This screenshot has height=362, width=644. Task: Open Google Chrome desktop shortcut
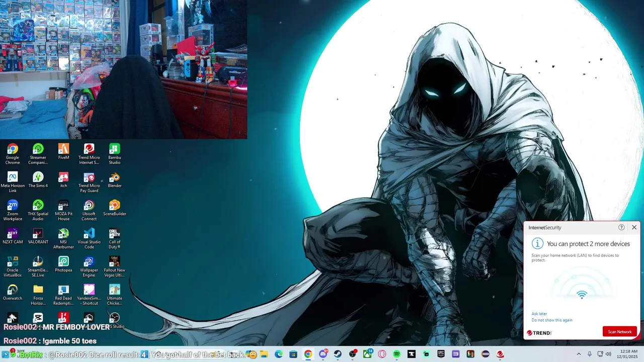point(13,154)
